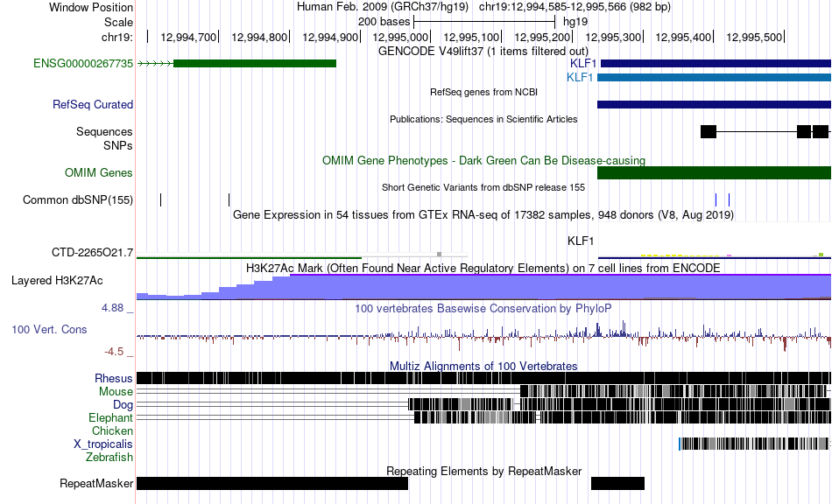Click the Scale label
This screenshot has width=832, height=504.
[x=119, y=22]
